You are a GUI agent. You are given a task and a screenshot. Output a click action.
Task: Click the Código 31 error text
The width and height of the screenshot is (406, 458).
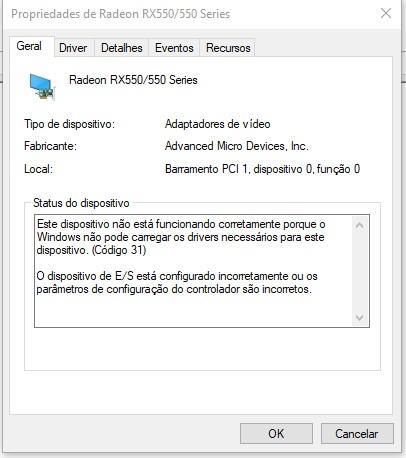119,250
